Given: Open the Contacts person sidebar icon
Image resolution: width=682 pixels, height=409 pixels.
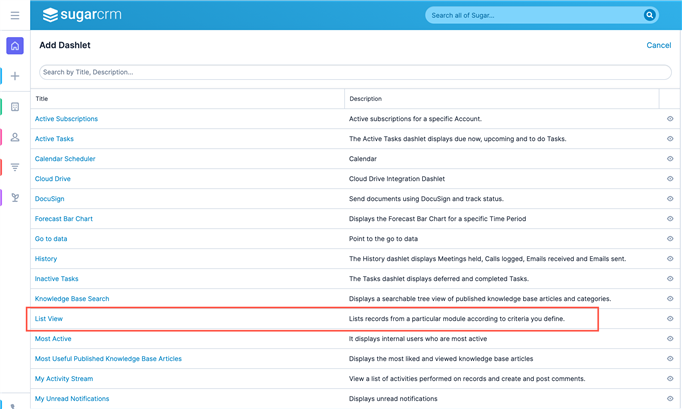Looking at the screenshot, I should (15, 137).
